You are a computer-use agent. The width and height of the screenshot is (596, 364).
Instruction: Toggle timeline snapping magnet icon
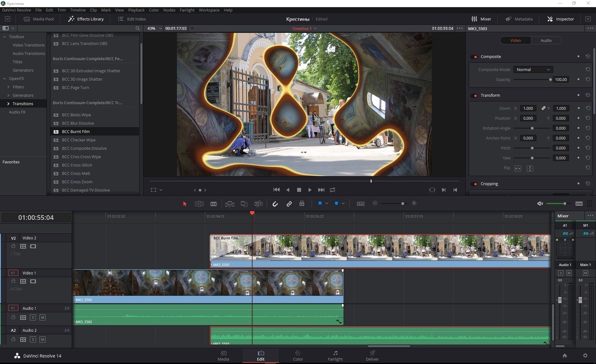(x=275, y=204)
